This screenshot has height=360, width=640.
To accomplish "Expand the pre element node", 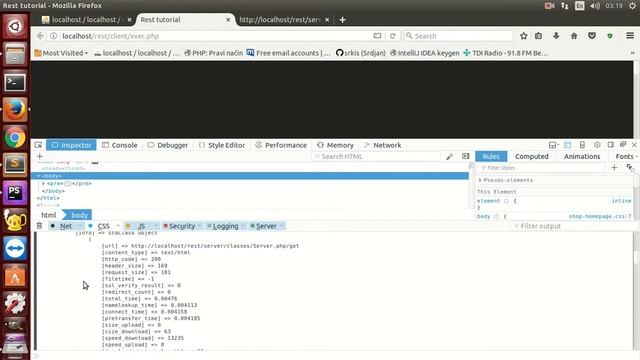I will 43,184.
